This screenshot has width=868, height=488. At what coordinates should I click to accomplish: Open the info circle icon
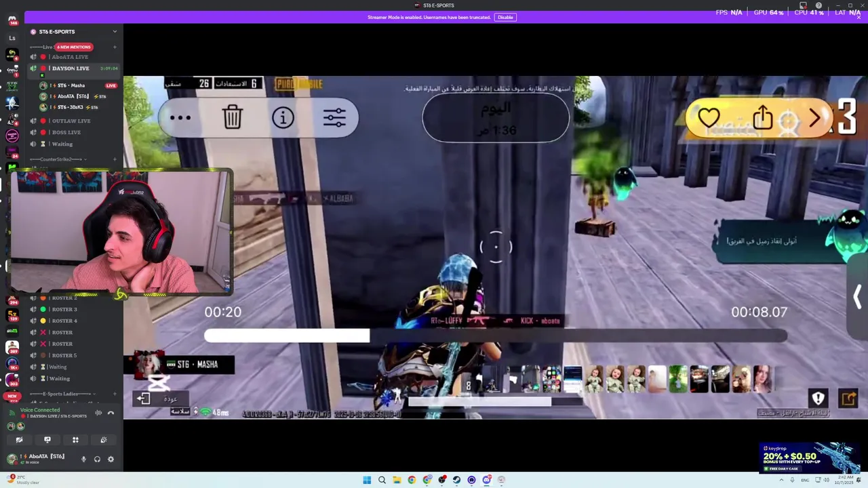click(x=283, y=117)
